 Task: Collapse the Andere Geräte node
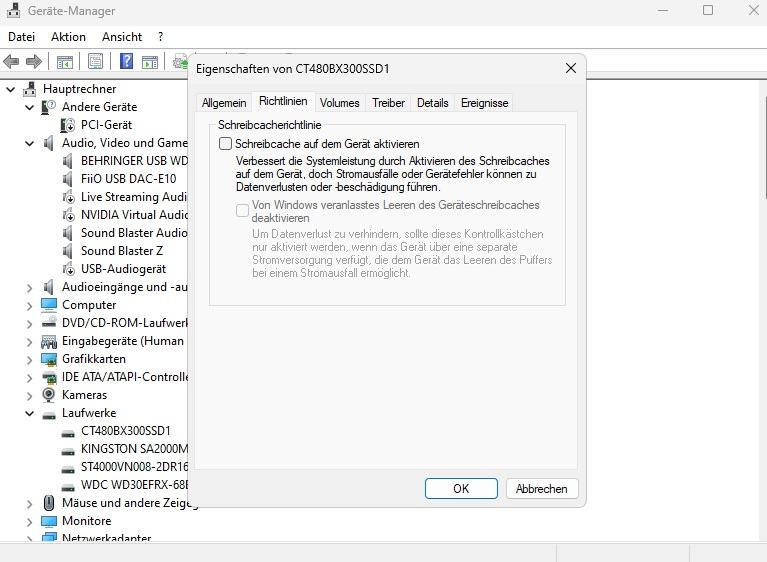click(x=29, y=108)
